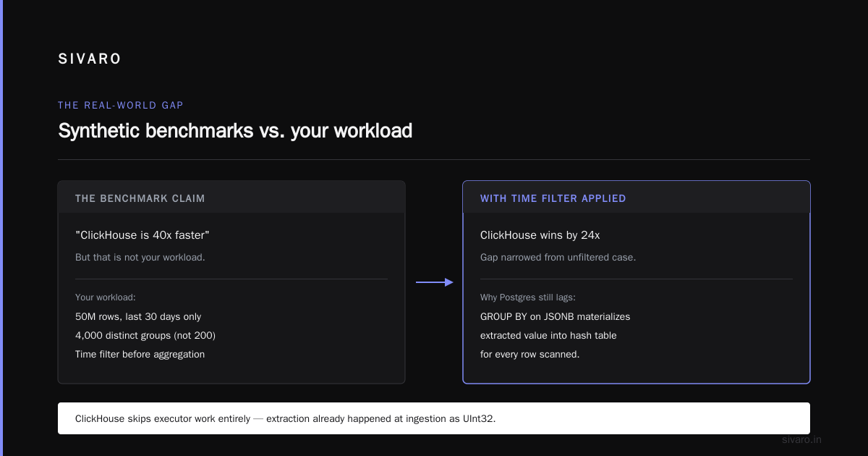Select line '4,000 distinct groups (not 200)'
Screen dimensions: 868x456
click(145, 336)
